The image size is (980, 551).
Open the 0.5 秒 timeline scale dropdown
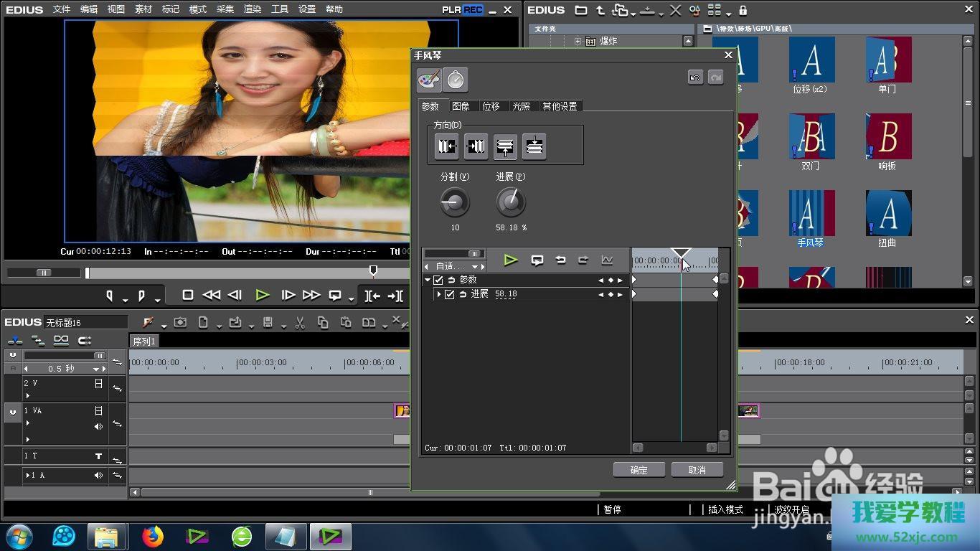(x=95, y=369)
